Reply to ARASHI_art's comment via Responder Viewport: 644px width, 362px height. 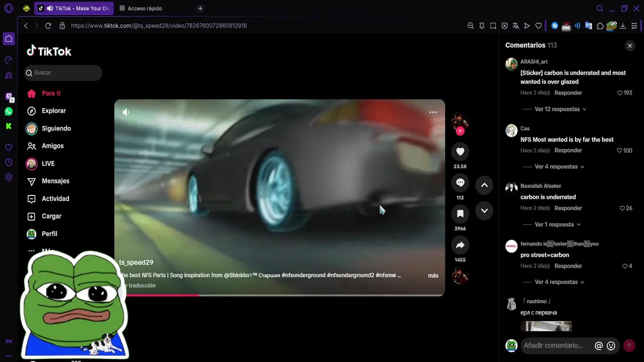tap(568, 93)
